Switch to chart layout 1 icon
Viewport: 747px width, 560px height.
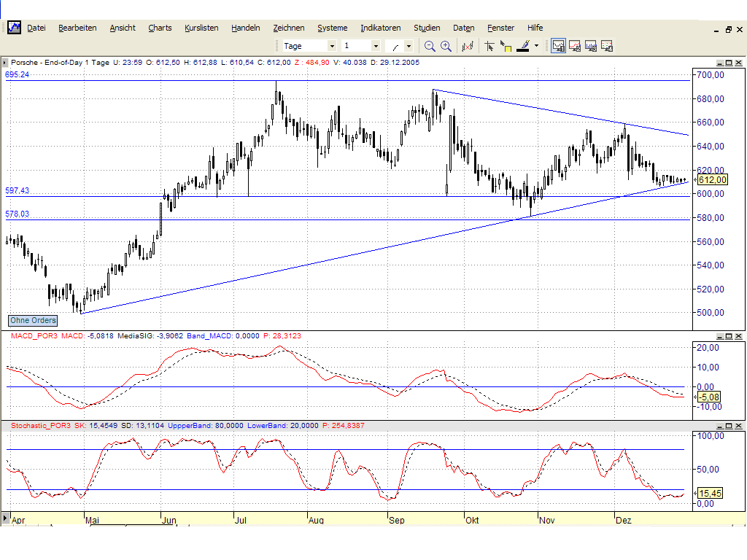(x=559, y=45)
